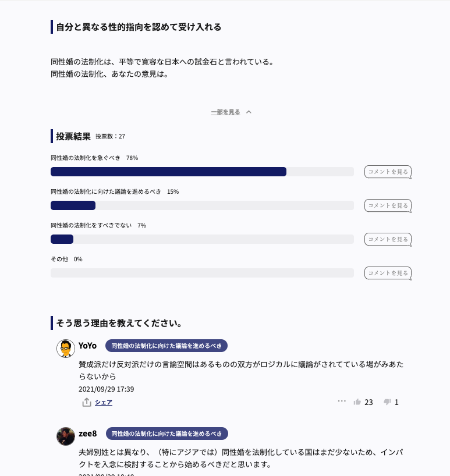Click the 15% result bar for advancing discussion
The image size is (450, 476).
click(x=73, y=205)
